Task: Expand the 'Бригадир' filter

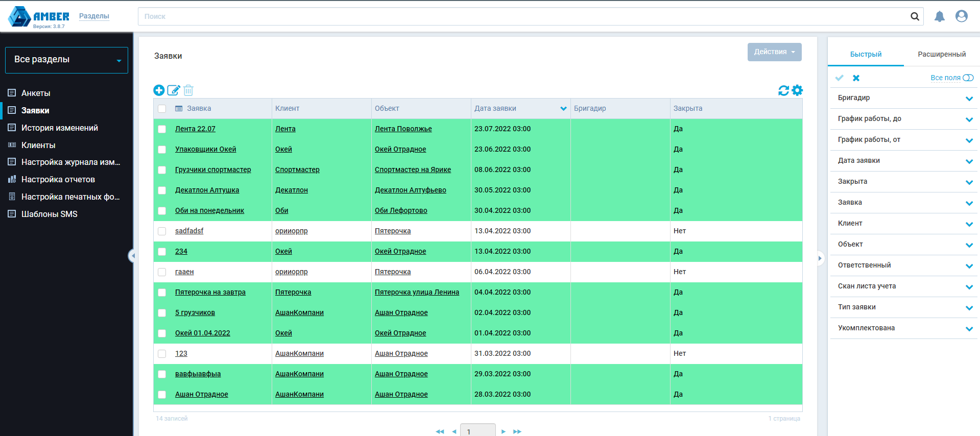Action: click(x=969, y=99)
